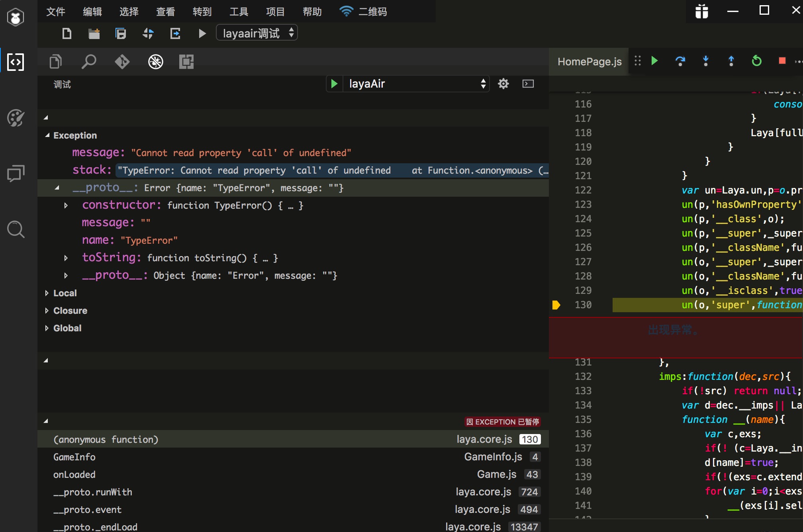Click the Step Out debug arrow

coord(731,61)
